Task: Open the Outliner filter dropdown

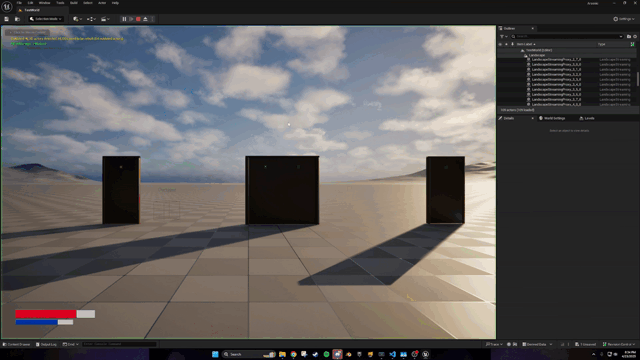Action: point(504,36)
